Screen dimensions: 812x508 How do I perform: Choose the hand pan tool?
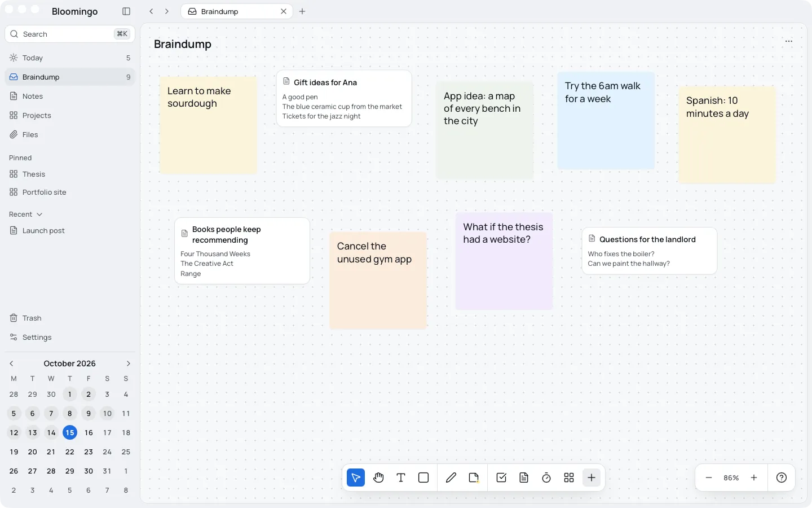tap(378, 478)
